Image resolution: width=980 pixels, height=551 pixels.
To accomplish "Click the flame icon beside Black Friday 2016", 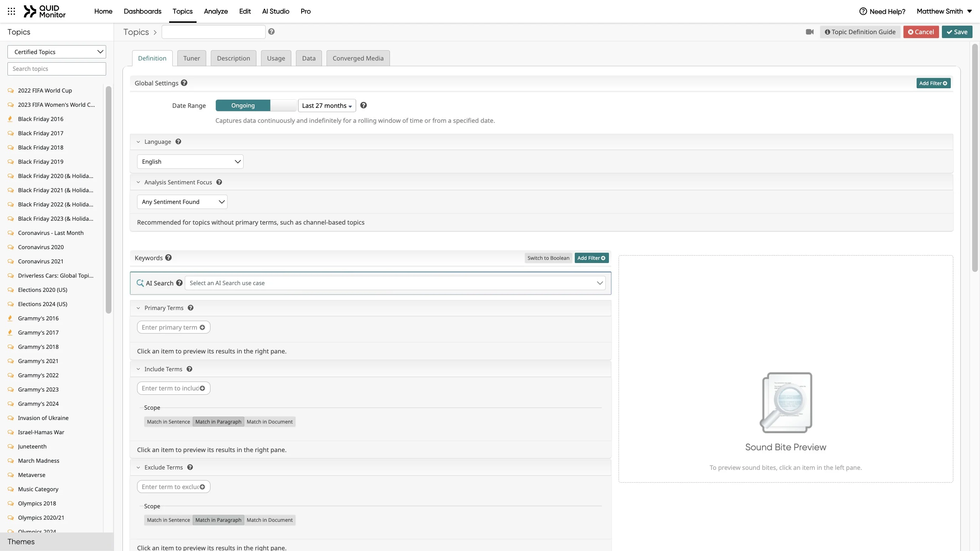I will pyautogui.click(x=10, y=119).
